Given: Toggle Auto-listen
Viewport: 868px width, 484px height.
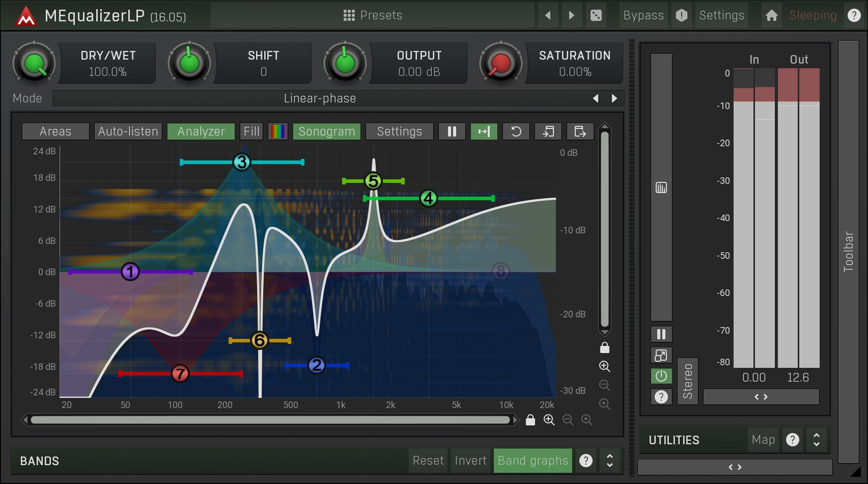Looking at the screenshot, I should click(128, 131).
